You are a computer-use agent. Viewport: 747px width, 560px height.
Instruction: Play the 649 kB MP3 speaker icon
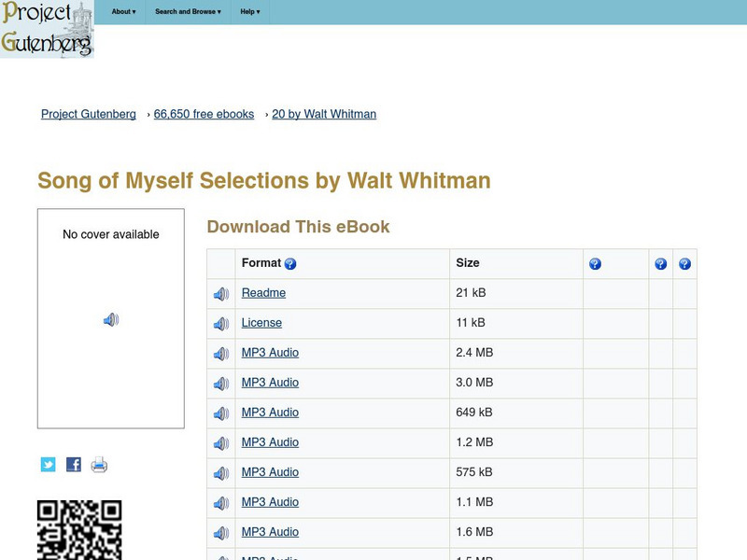tap(220, 413)
